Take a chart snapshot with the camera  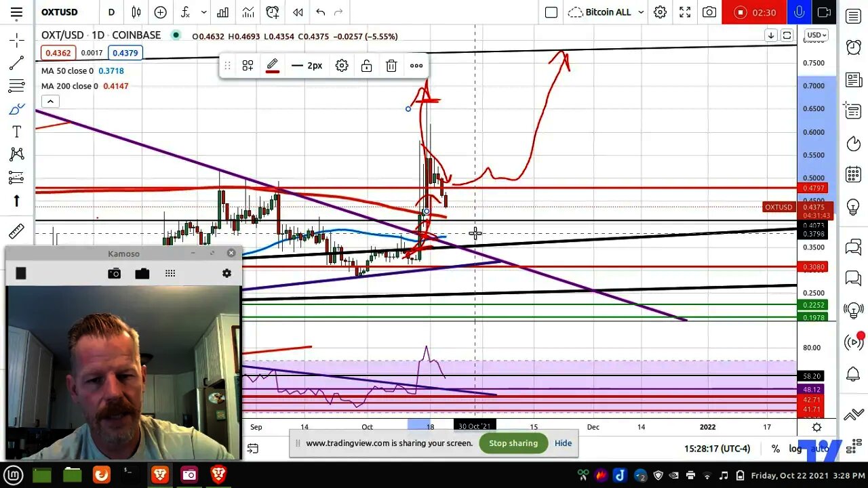709,12
